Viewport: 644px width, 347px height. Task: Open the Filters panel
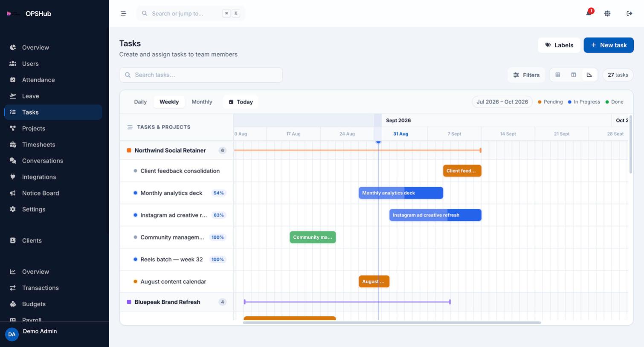pyautogui.click(x=526, y=75)
